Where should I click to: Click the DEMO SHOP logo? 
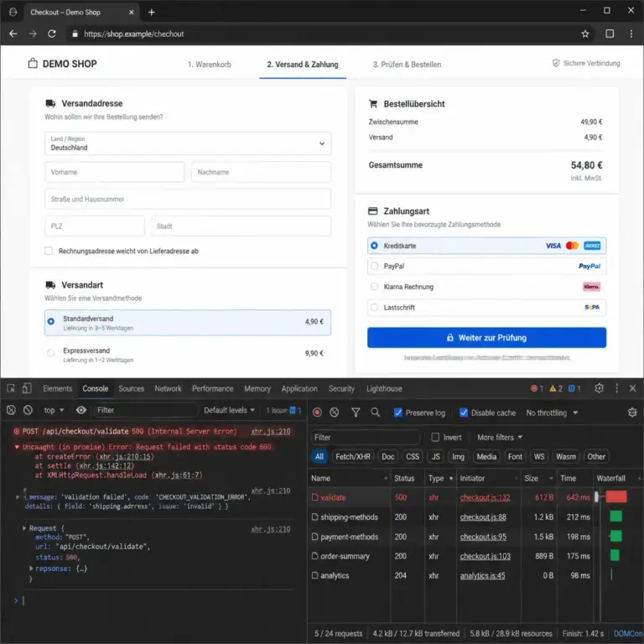(x=62, y=64)
